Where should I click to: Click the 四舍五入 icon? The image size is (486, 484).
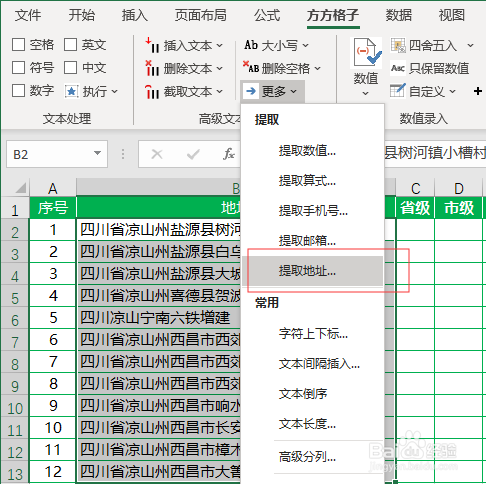click(398, 45)
